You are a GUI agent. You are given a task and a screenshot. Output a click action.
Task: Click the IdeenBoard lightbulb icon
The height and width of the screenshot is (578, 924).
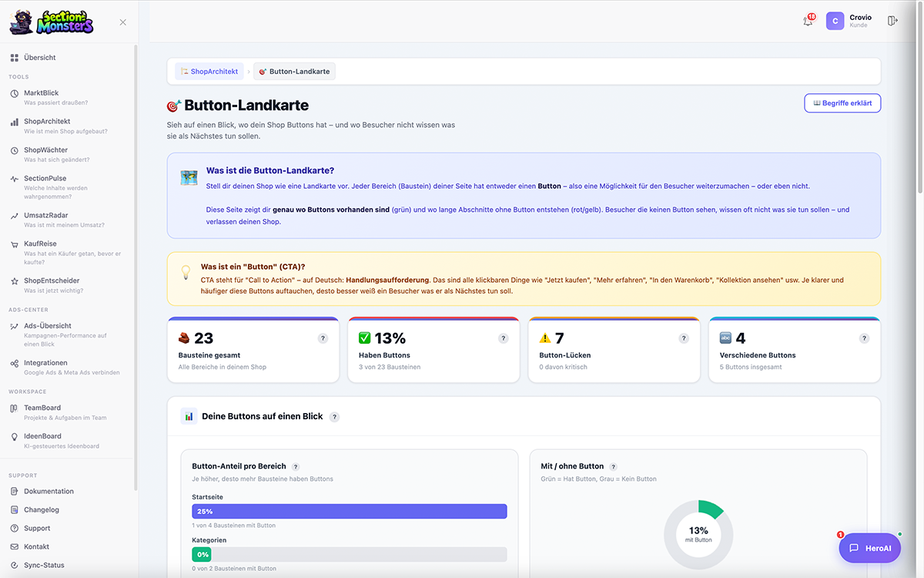(x=15, y=436)
